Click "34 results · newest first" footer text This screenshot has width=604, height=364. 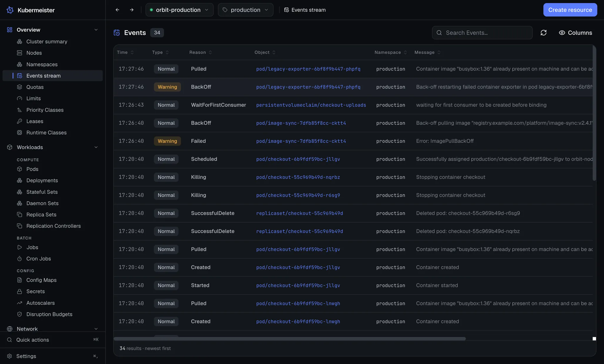145,348
